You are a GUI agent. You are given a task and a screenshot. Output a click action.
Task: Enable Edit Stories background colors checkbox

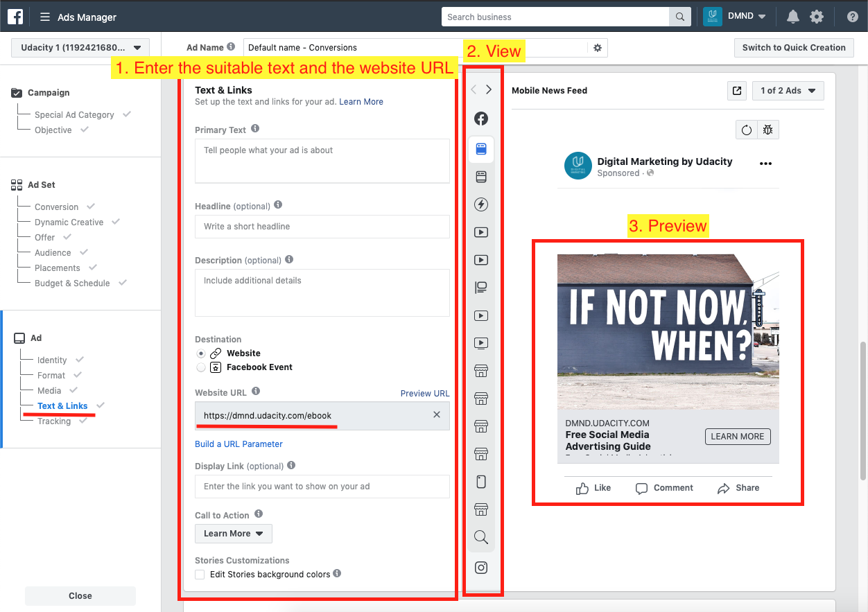click(200, 575)
